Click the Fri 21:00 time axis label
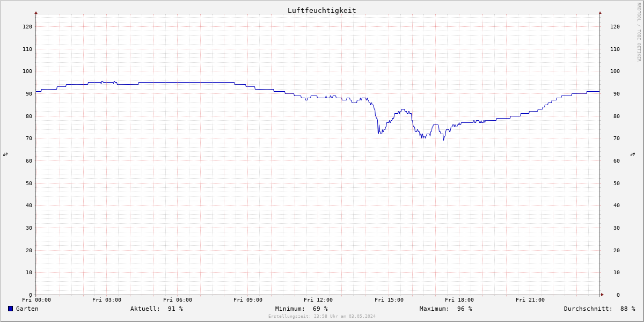The height and width of the screenshot is (322, 644). point(530,300)
